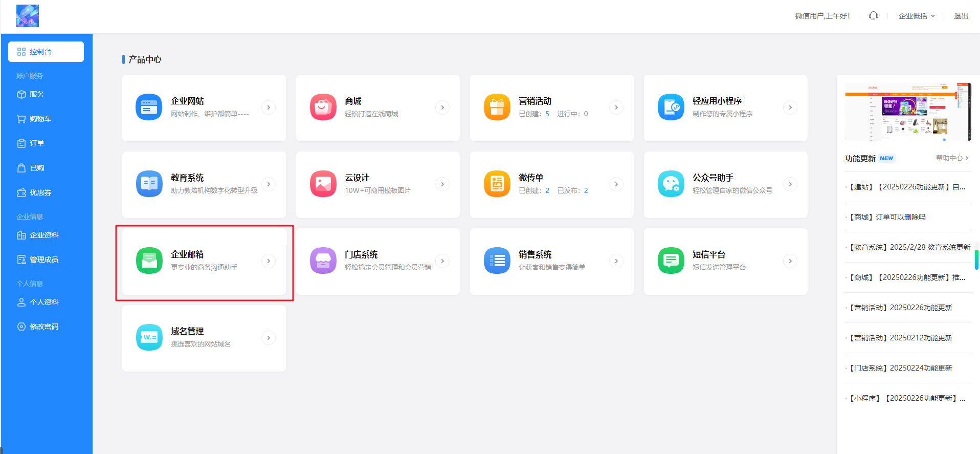Click the 云设计 picture icon
980x454 pixels.
tap(323, 184)
